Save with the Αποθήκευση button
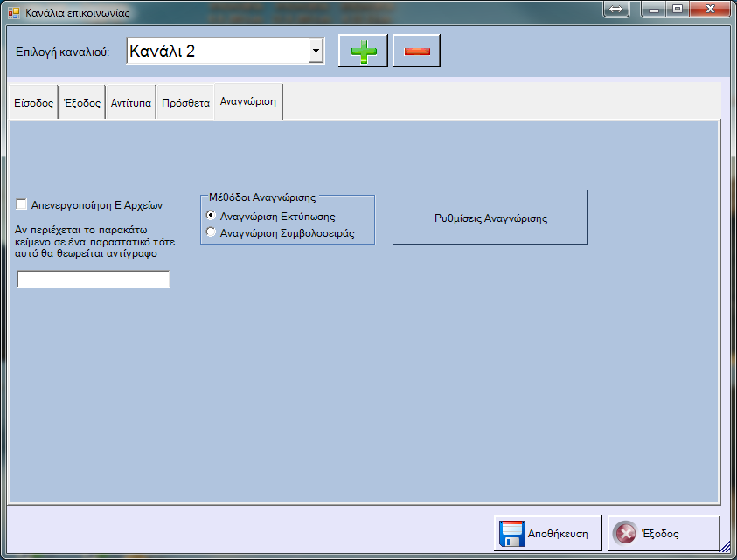The height and width of the screenshot is (560, 737). pos(547,533)
